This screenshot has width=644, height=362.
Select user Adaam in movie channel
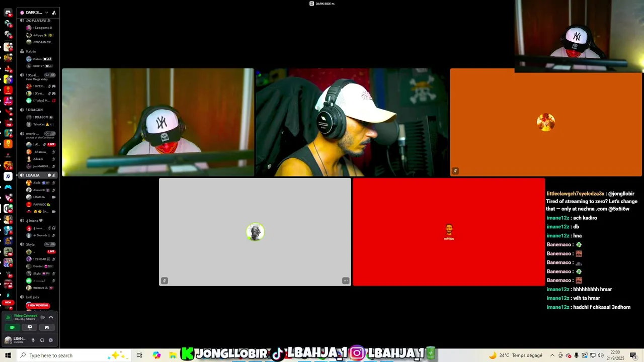click(40, 159)
